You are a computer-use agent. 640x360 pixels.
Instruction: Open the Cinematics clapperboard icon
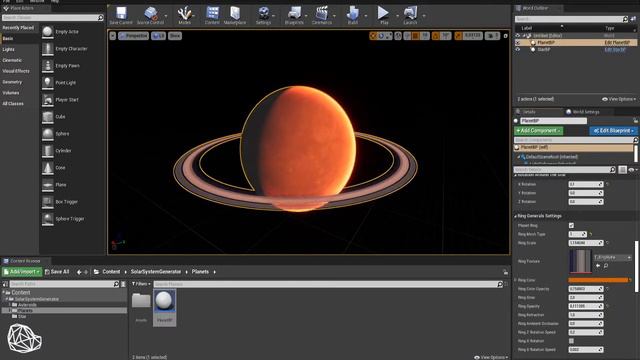[322, 13]
